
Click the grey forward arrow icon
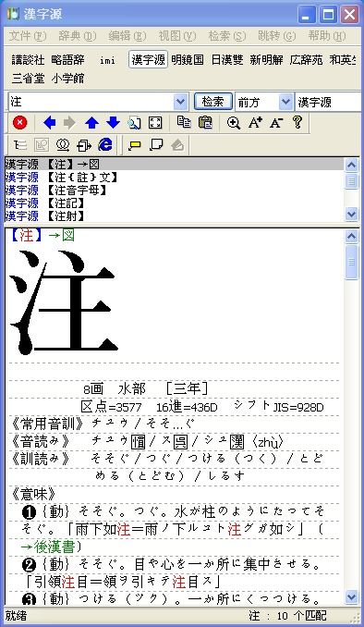[x=69, y=123]
